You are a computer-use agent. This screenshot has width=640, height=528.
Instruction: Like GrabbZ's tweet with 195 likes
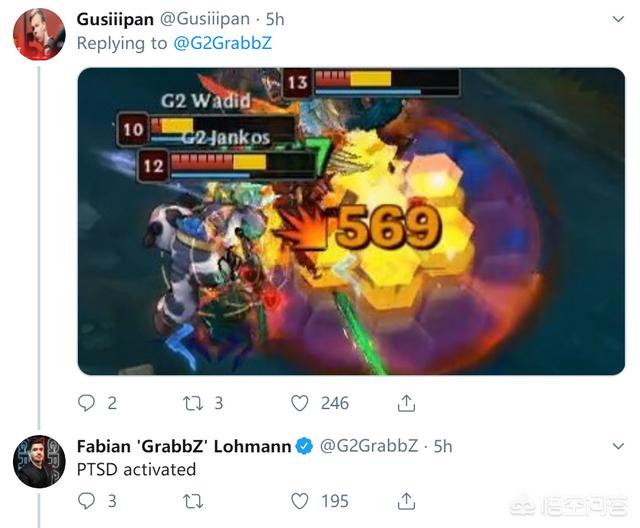click(300, 501)
